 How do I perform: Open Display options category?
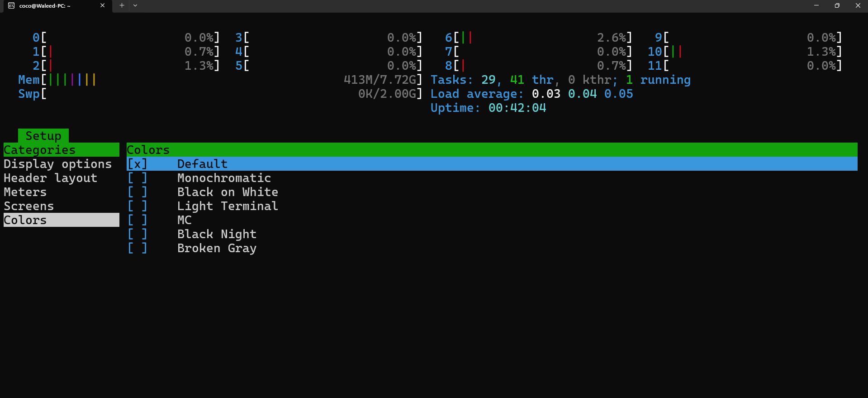pos(58,164)
